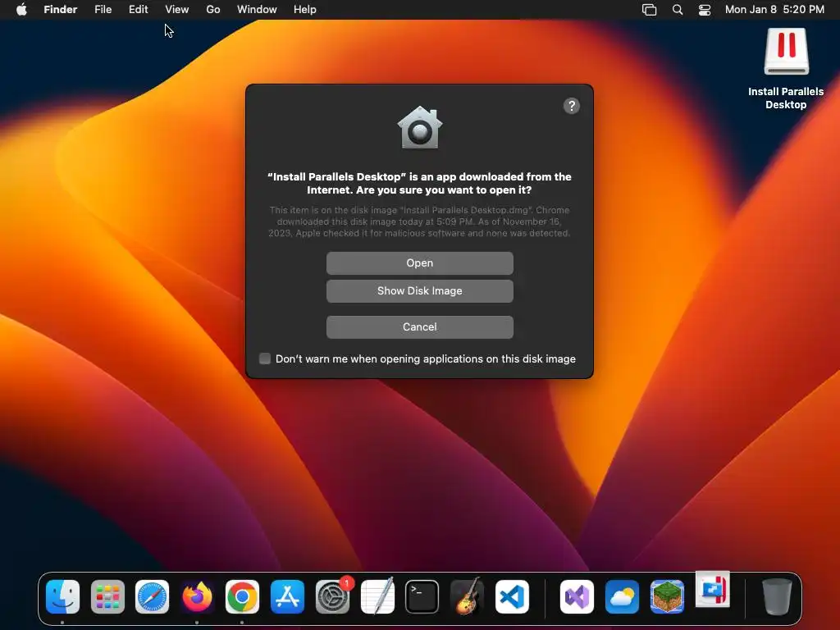Open Stage Manager windows icon in menu bar
This screenshot has height=630, width=840.
tap(650, 10)
